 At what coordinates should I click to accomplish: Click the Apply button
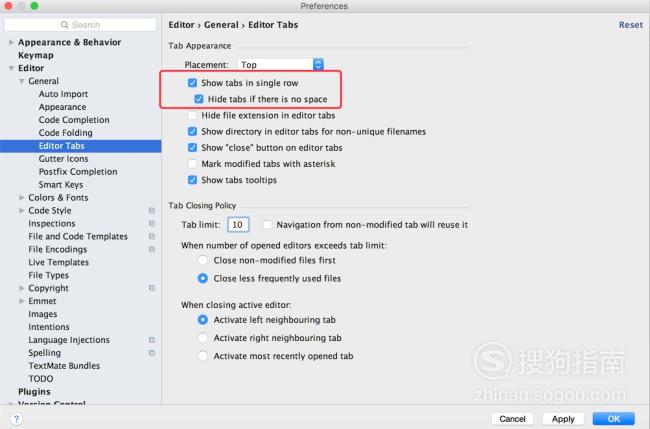[563, 419]
